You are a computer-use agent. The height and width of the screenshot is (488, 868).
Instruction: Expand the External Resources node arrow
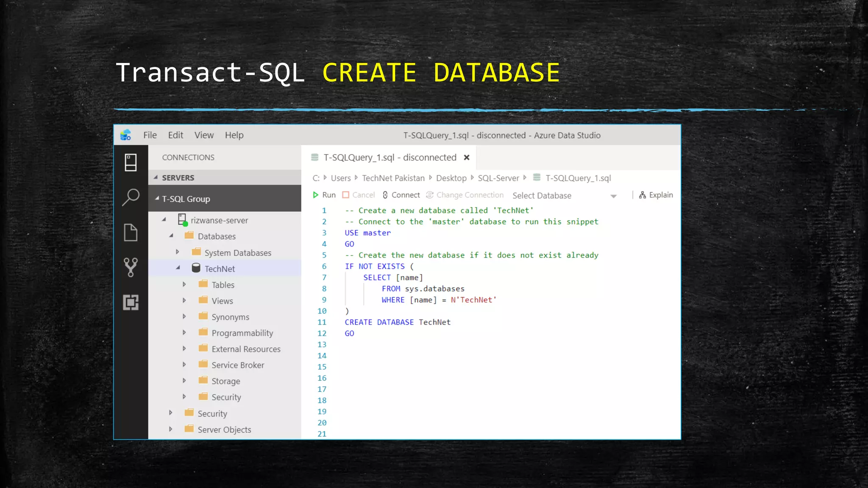(x=184, y=349)
